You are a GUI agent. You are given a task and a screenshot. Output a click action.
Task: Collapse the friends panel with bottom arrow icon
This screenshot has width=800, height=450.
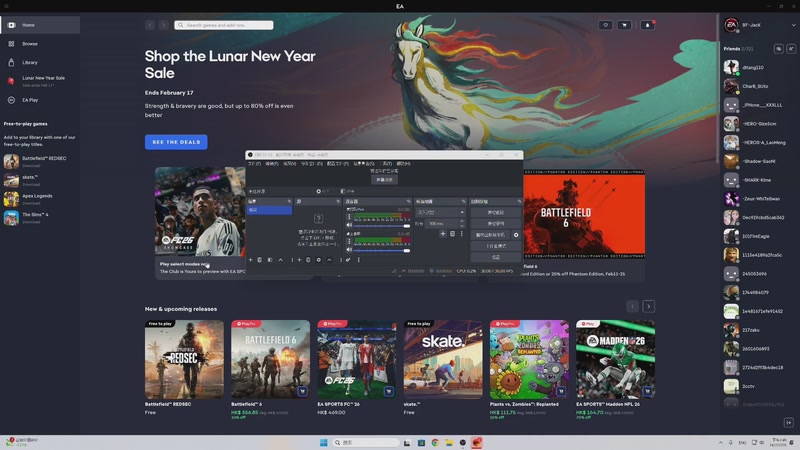pyautogui.click(x=789, y=422)
